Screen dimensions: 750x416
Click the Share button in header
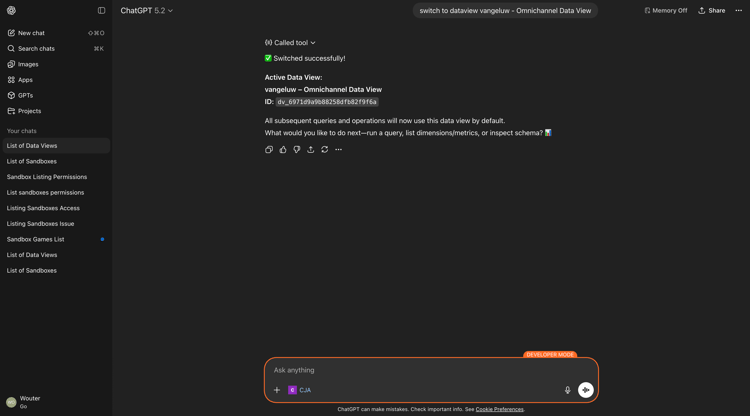click(x=711, y=11)
